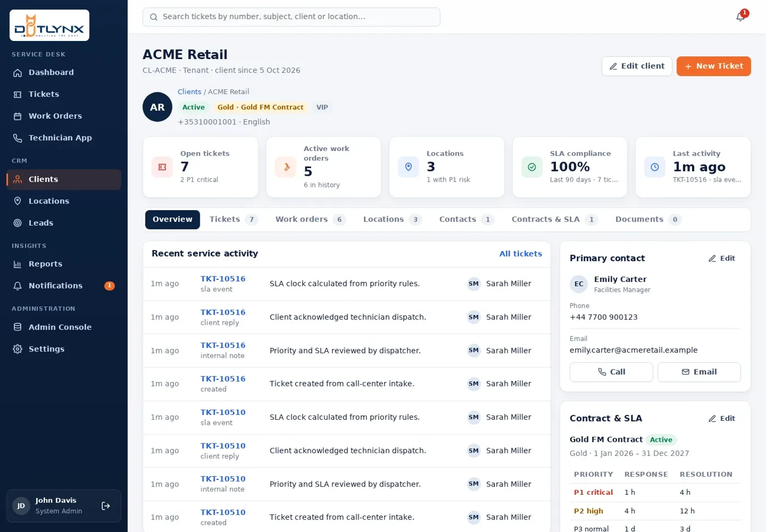The width and height of the screenshot is (766, 532).
Task: Click the Active badge next to Gold FM Contract in Contract & SLA
Action: pyautogui.click(x=661, y=440)
